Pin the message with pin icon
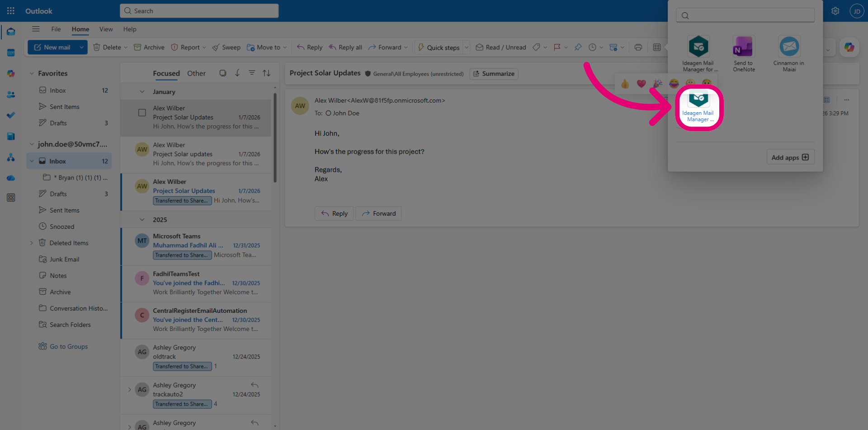The image size is (868, 430). point(578,47)
